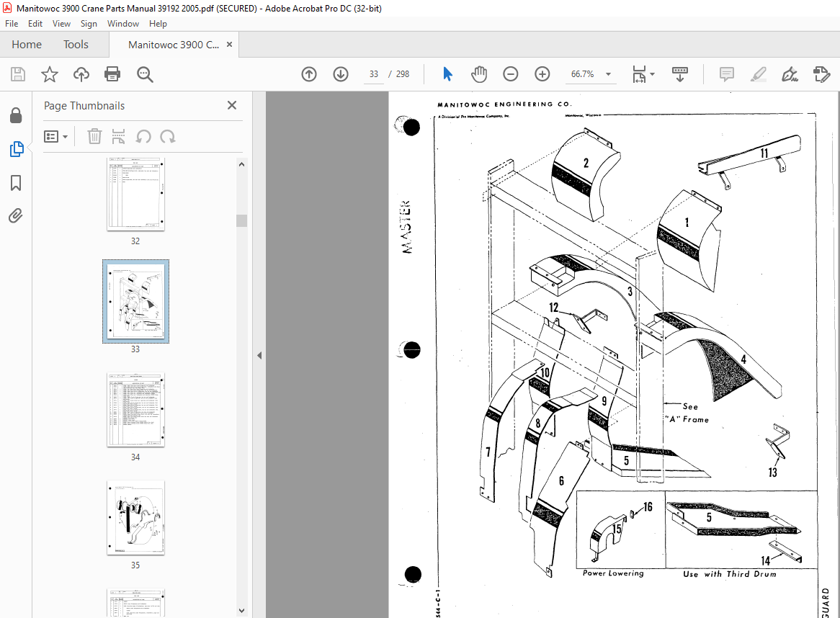Screen dimensions: 840x618
Task: Open the File menu
Action: coord(12,24)
